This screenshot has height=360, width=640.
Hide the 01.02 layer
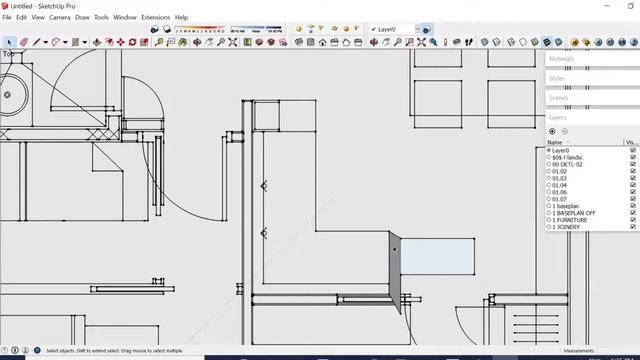(x=633, y=171)
